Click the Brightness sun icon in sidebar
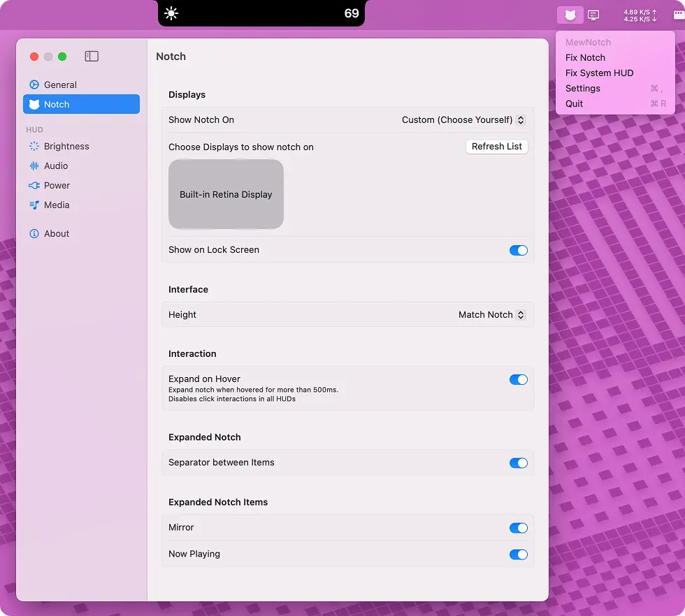 click(x=34, y=146)
